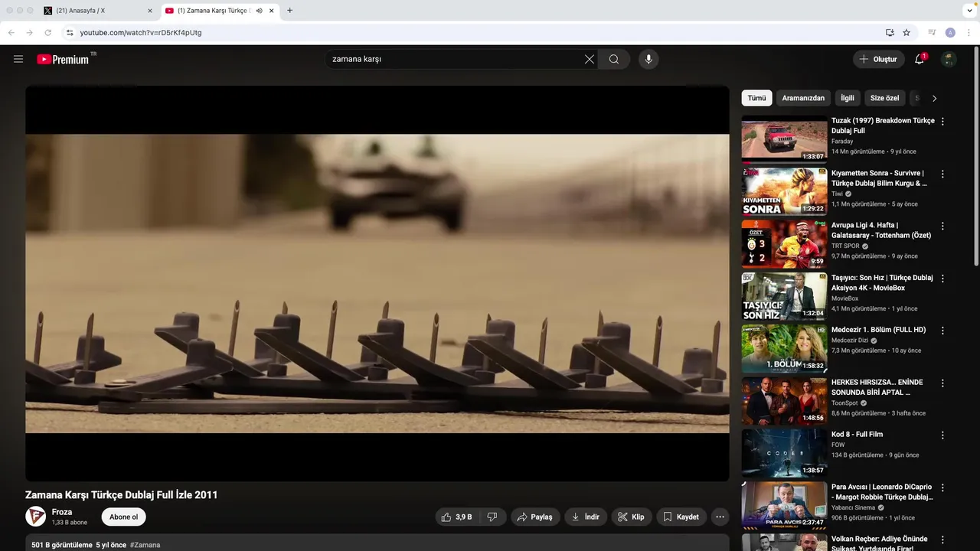Open options menu for Avrupa Ligi 4. Hafta
Image resolution: width=980 pixels, height=551 pixels.
[942, 226]
